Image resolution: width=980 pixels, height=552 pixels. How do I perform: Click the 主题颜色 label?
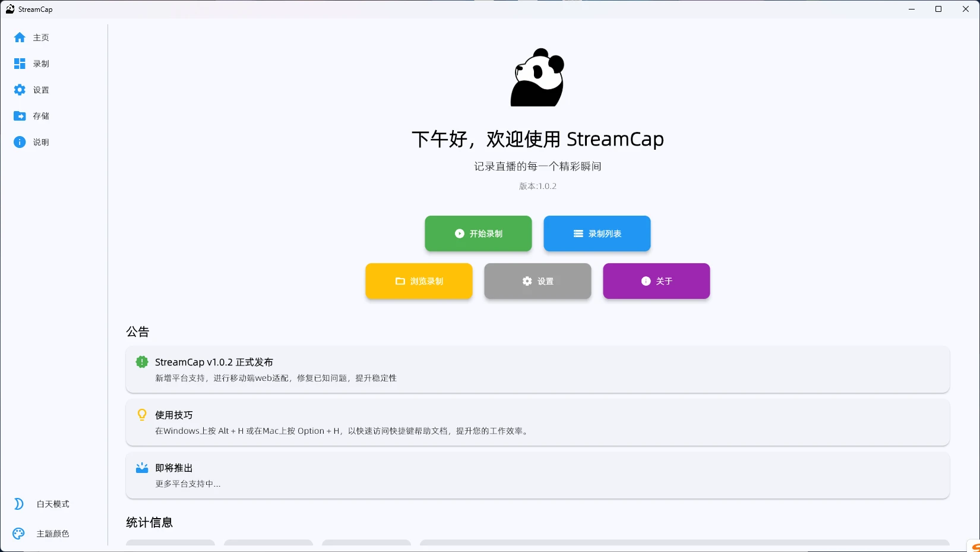point(53,534)
